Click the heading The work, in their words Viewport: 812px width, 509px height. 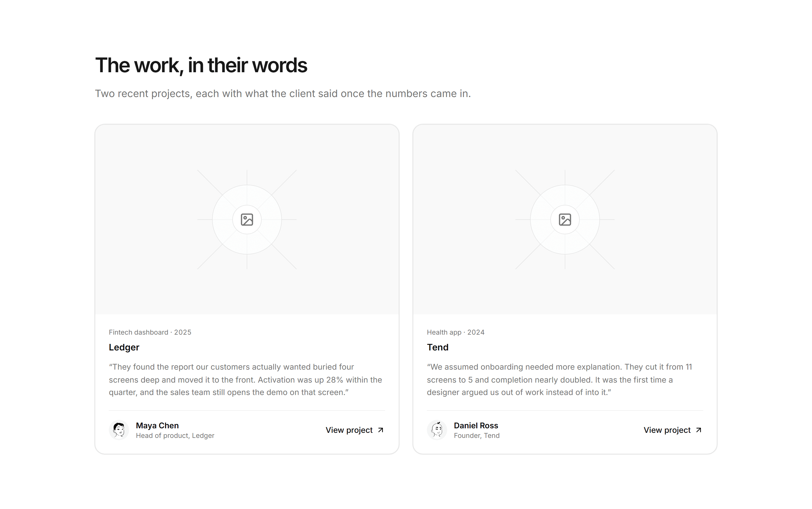[x=201, y=65]
